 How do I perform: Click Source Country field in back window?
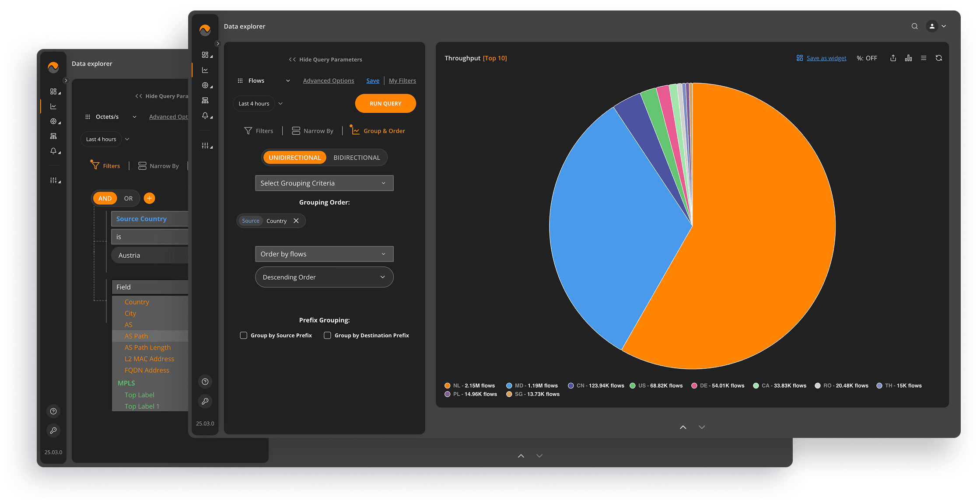[x=150, y=219]
